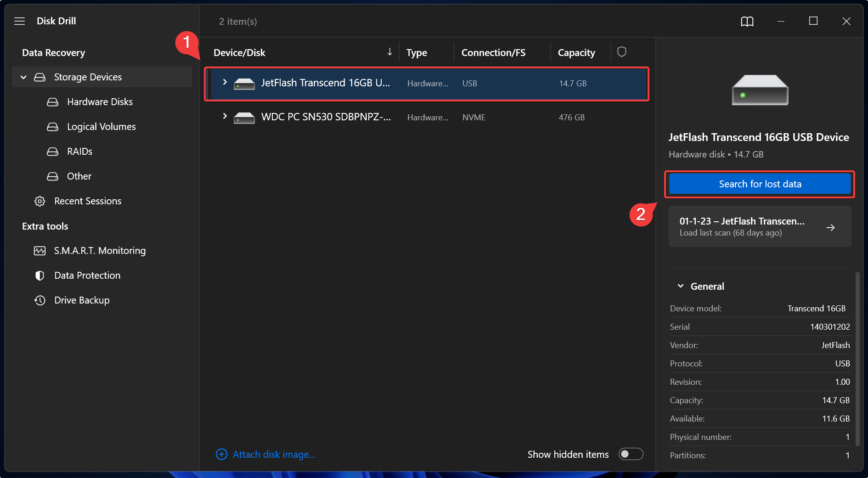Click Search for lost data button
The width and height of the screenshot is (868, 478).
coord(760,184)
